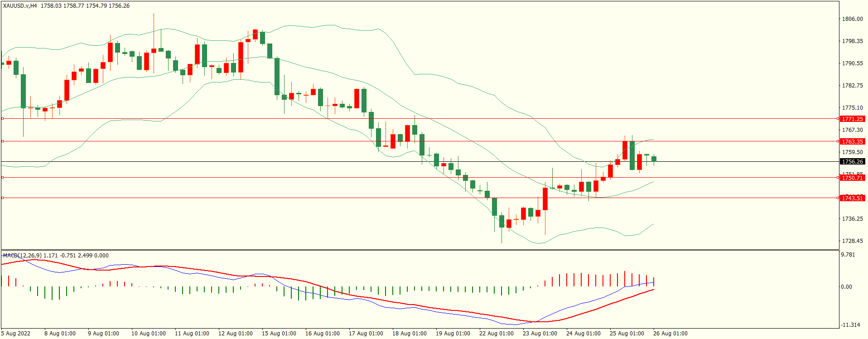Image resolution: width=868 pixels, height=339 pixels.
Task: Click the 19 Aug 01:00 time label
Action: pos(453,334)
